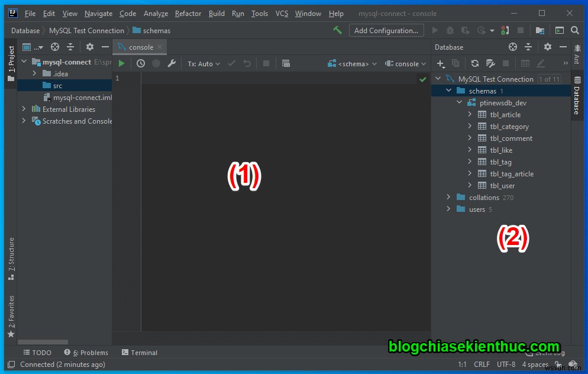Toggle the Database side stripe button
Image resolution: width=588 pixels, height=374 pixels.
pos(577,95)
